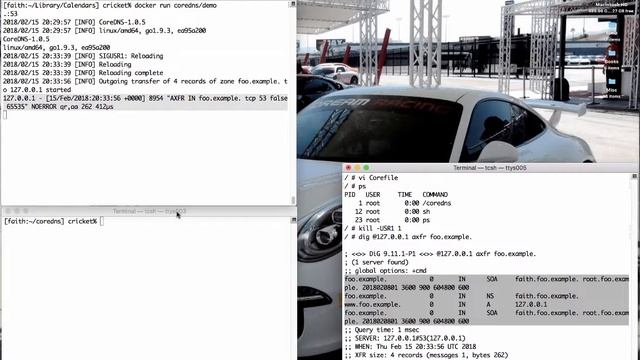The width and height of the screenshot is (640, 360).
Task: Zoom the ttys006 Terminal with green button
Action: point(366,168)
